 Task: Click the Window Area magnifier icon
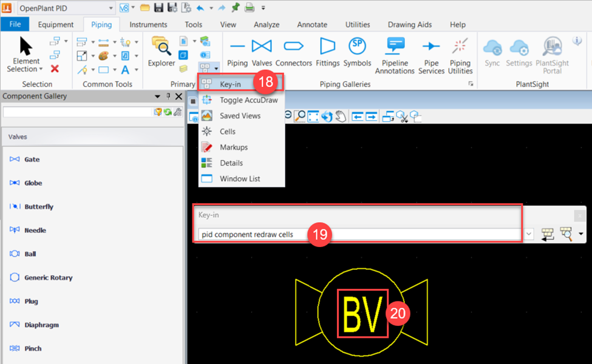tap(300, 116)
